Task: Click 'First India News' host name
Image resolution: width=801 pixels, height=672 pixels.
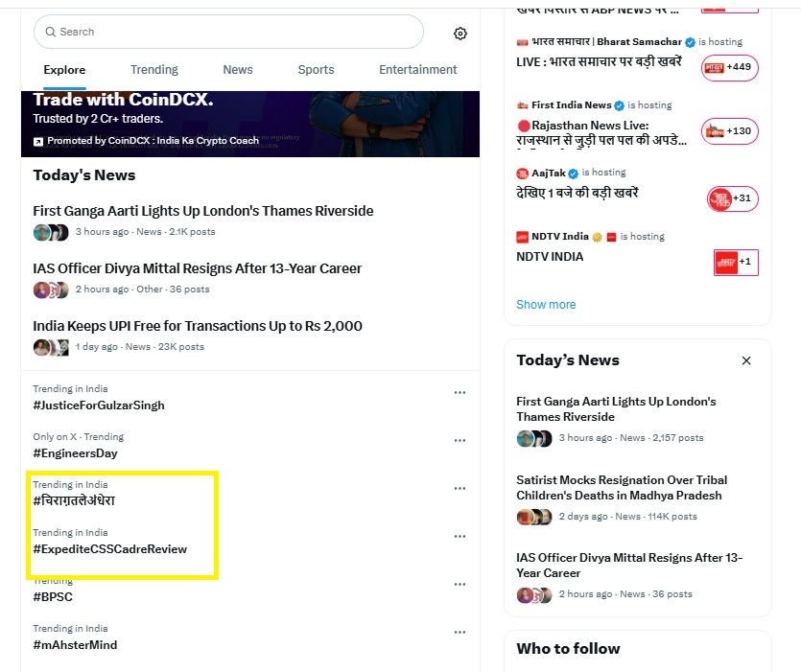Action: point(571,105)
